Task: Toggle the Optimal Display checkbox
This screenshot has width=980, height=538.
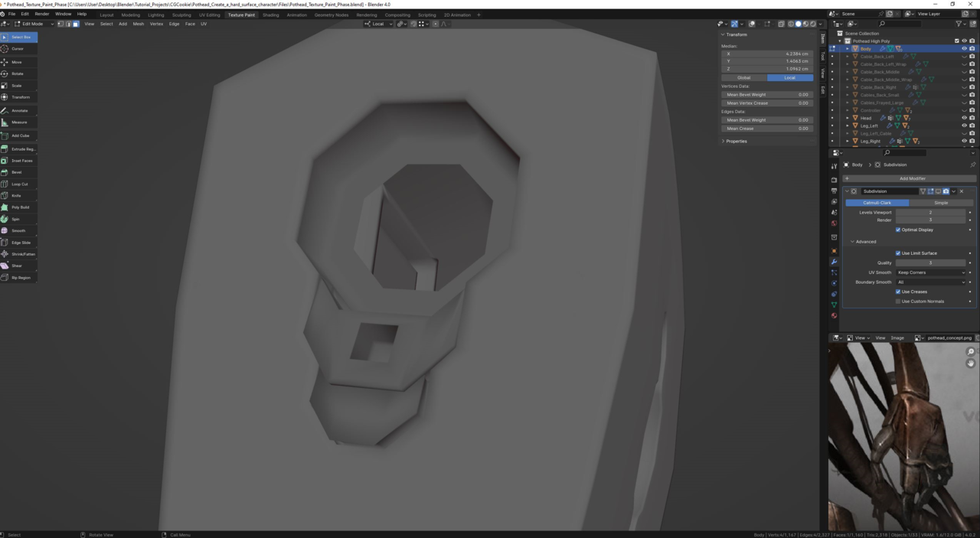Action: coord(898,230)
